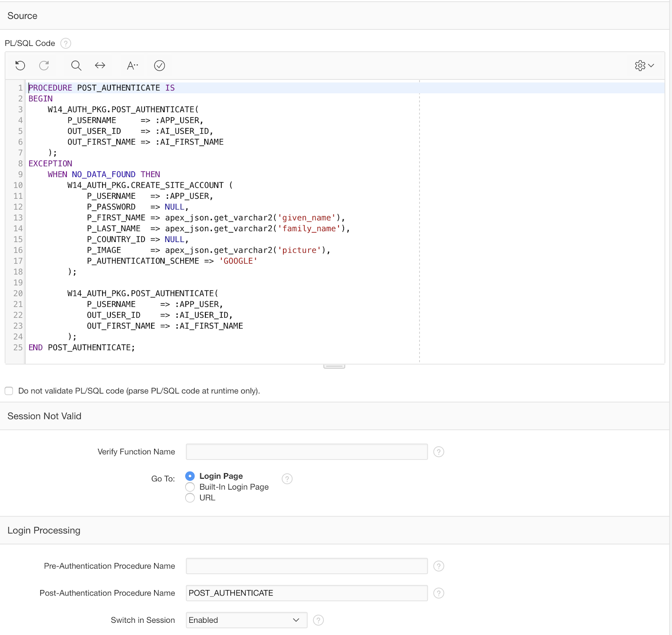
Task: Click OUT_USER_ID on line 22
Action: tap(114, 315)
